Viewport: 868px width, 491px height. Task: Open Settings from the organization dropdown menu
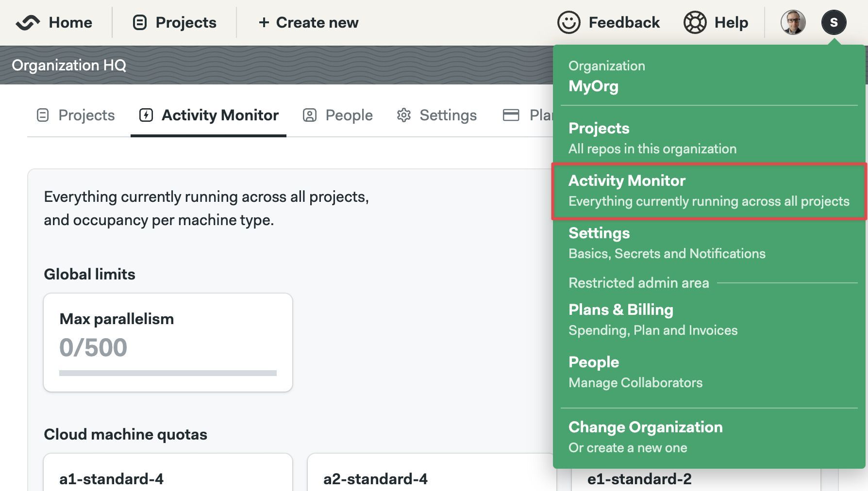(709, 243)
